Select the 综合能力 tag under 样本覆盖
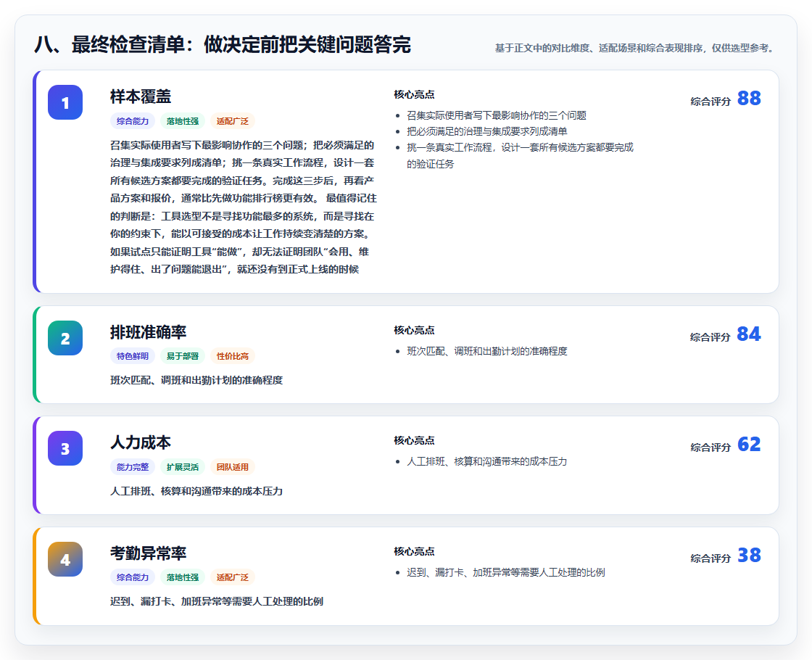 tap(133, 121)
